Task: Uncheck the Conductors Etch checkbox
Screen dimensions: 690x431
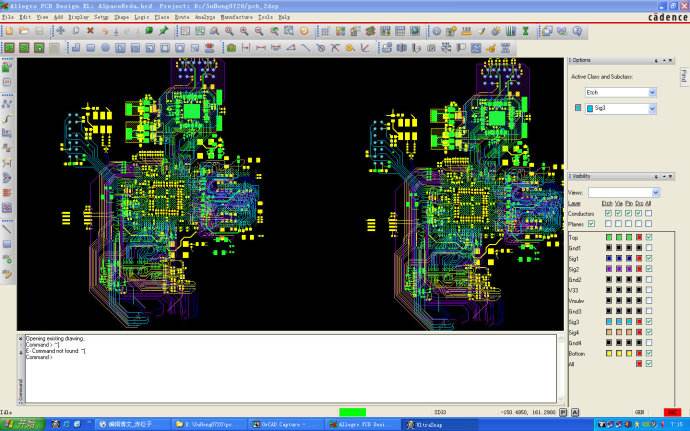Action: (x=608, y=213)
